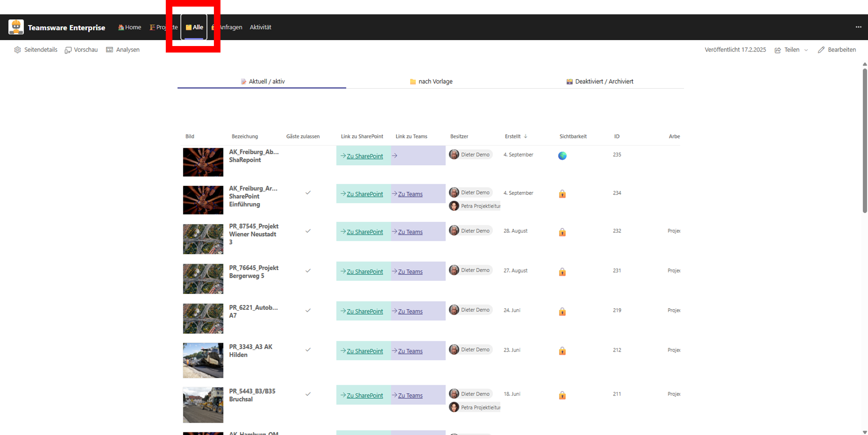Open the three-dot more options menu

[858, 27]
